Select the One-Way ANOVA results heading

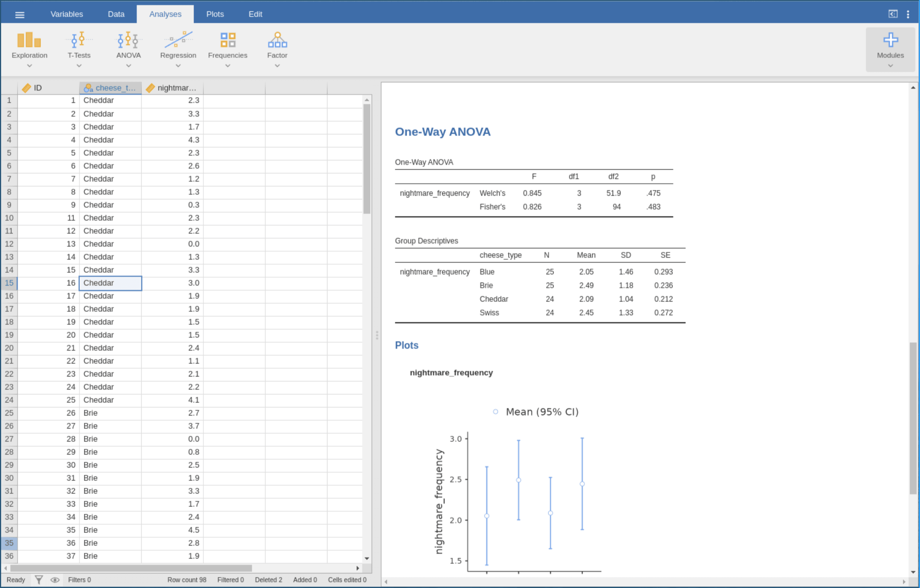(x=442, y=132)
